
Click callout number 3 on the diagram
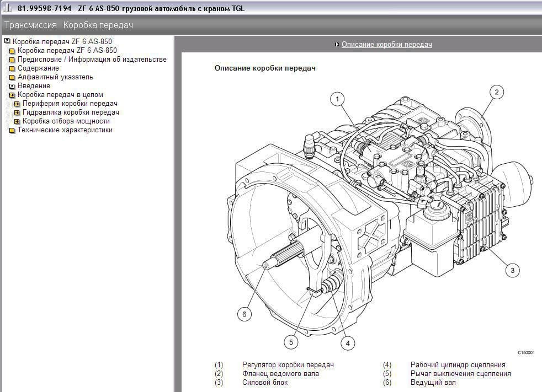(512, 270)
